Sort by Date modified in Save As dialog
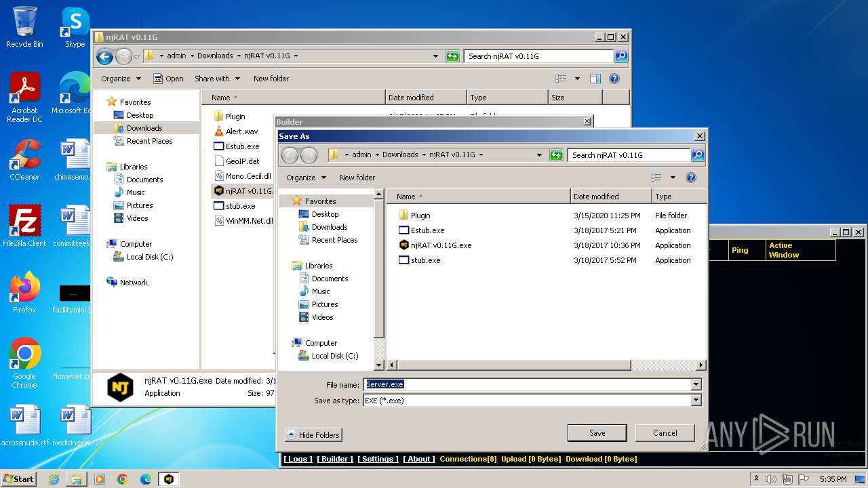The image size is (868, 488). point(610,197)
